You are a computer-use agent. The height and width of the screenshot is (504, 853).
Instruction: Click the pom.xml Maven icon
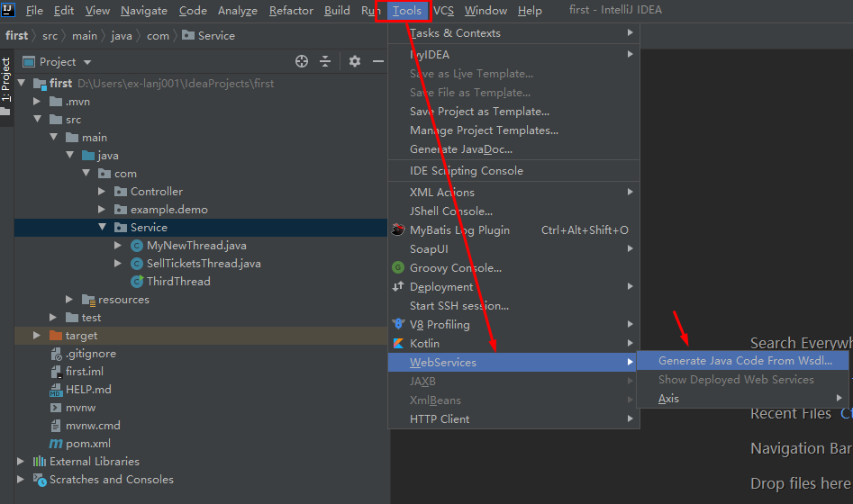(56, 444)
